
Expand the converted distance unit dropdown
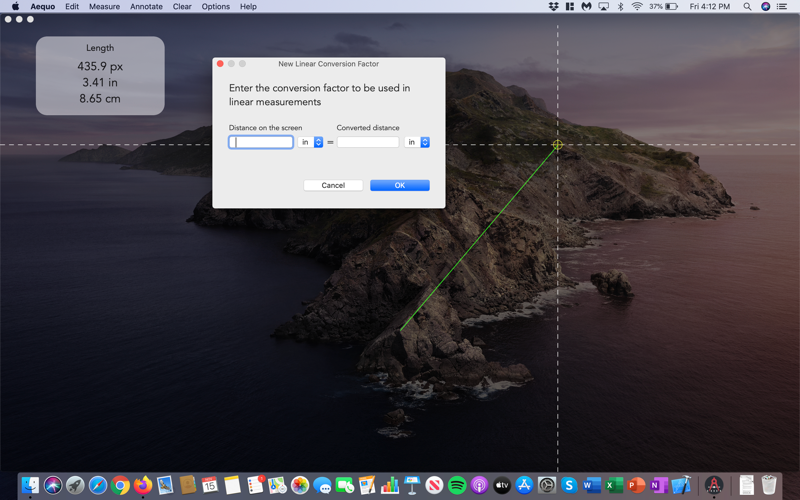coord(417,142)
